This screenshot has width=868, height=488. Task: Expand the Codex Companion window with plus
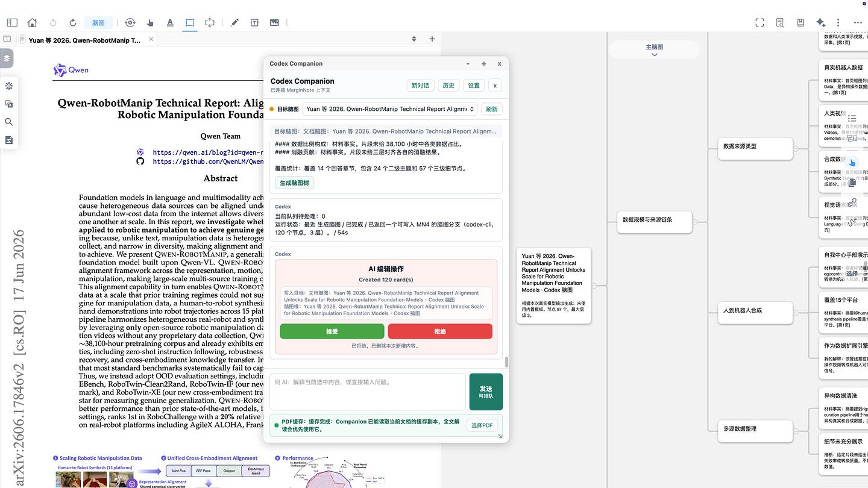483,64
